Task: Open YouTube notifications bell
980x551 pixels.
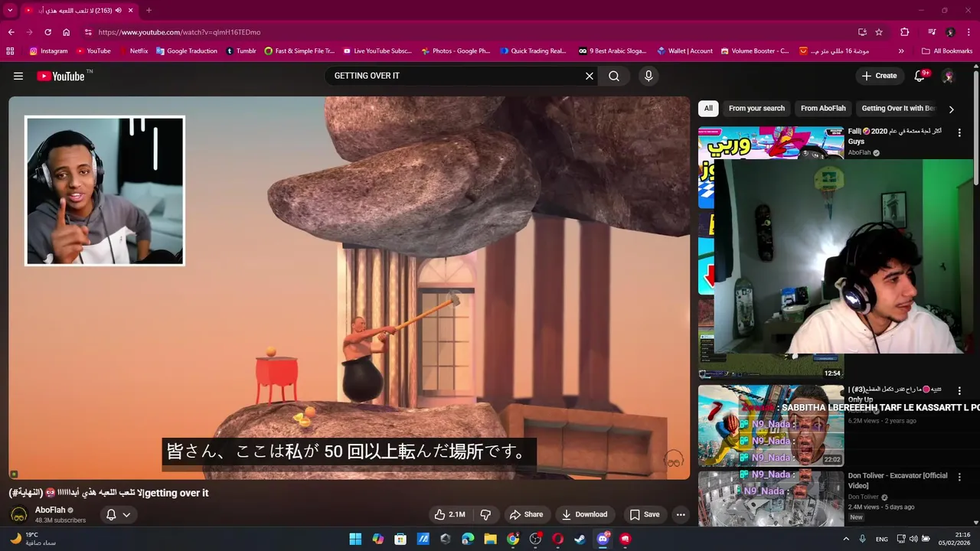Action: [x=920, y=76]
